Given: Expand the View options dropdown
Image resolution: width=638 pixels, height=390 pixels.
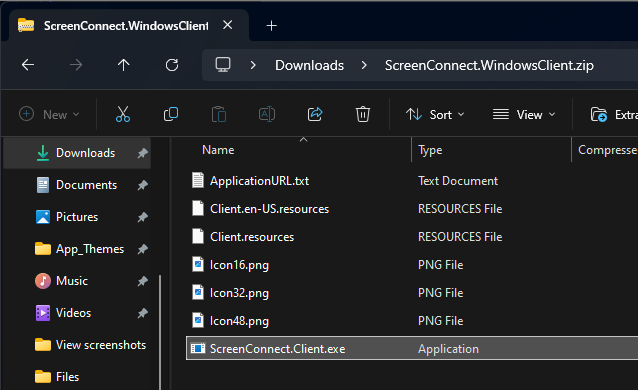Looking at the screenshot, I should click(524, 115).
